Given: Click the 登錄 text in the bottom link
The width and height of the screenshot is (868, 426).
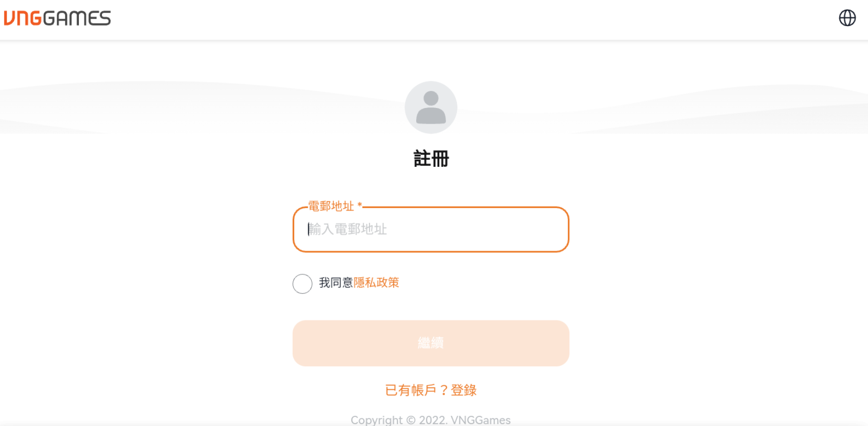Looking at the screenshot, I should 463,390.
